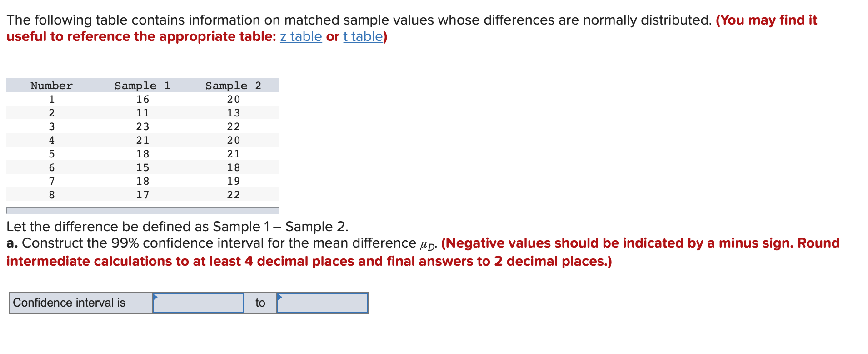Click the cell containing value 23 in Sample 1
868x354 pixels.
pos(142,126)
